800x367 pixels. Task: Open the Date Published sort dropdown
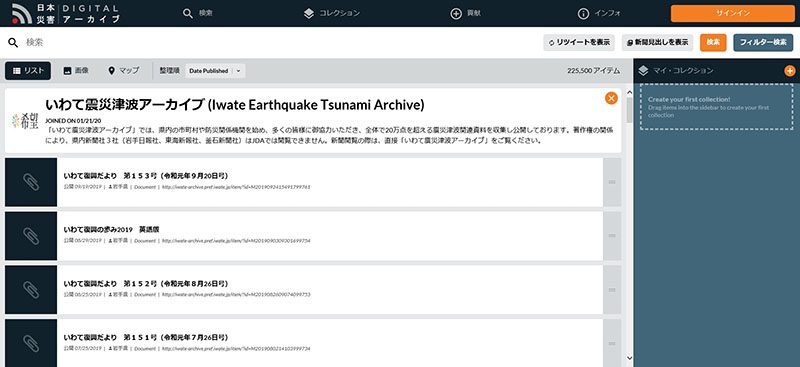pyautogui.click(x=215, y=71)
